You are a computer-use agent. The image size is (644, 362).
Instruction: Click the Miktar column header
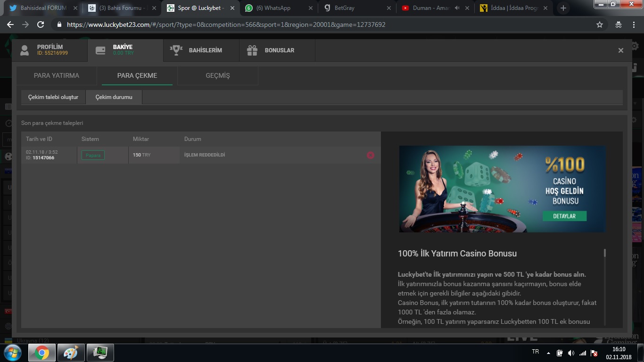141,139
